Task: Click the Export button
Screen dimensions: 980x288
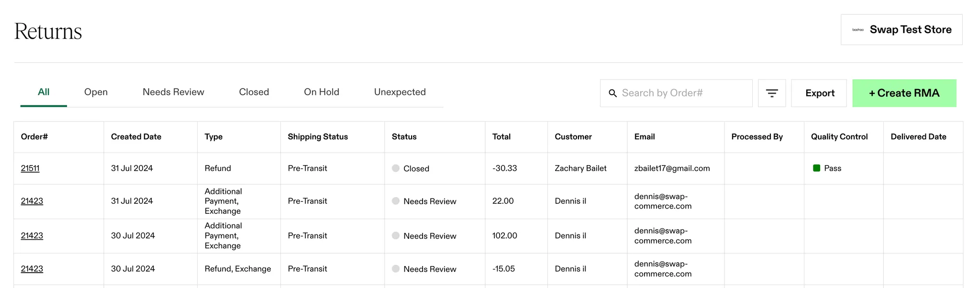Action: coord(819,93)
